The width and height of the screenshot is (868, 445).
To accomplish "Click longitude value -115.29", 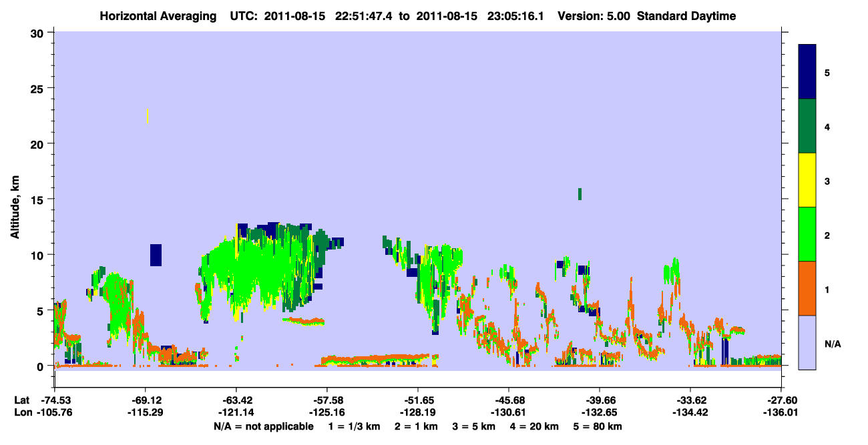I will point(146,412).
